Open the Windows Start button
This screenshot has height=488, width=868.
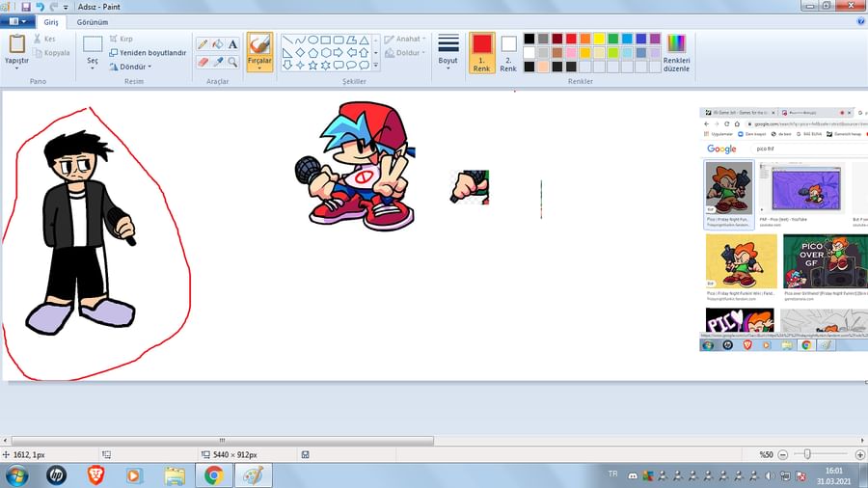click(16, 475)
